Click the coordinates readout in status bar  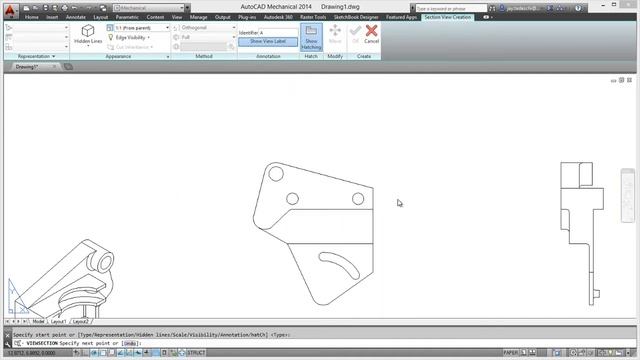pos(31,353)
